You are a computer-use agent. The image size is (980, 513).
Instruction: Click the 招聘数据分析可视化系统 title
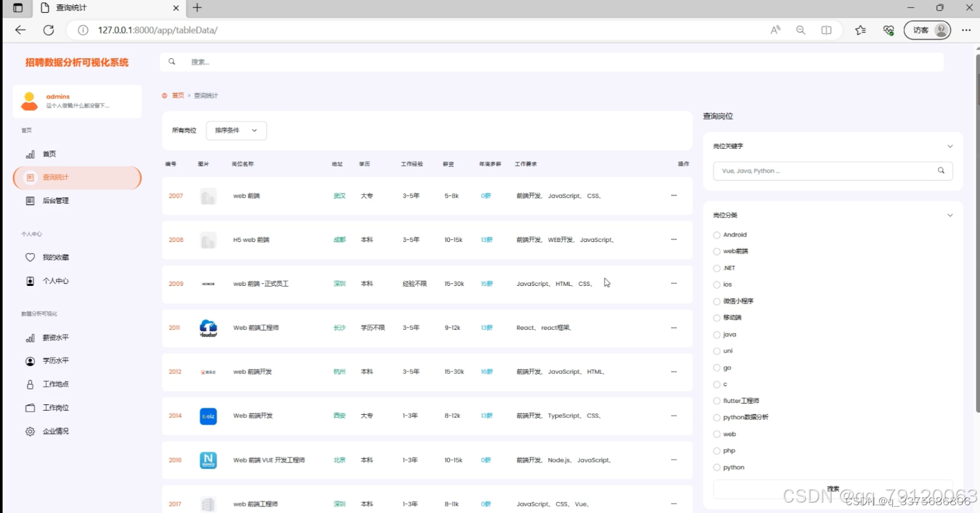[77, 63]
